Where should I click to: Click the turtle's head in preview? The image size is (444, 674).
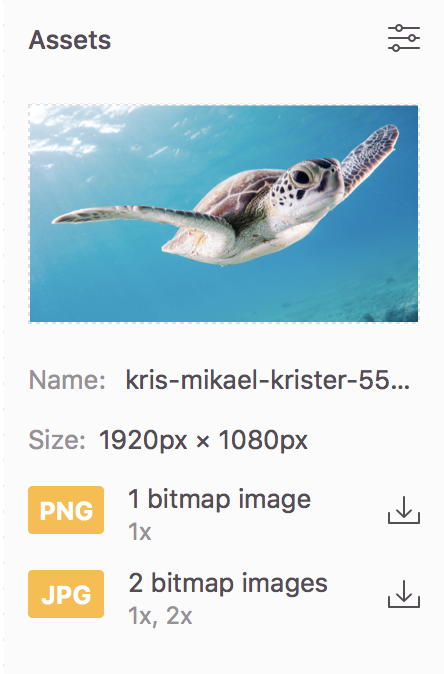(306, 185)
